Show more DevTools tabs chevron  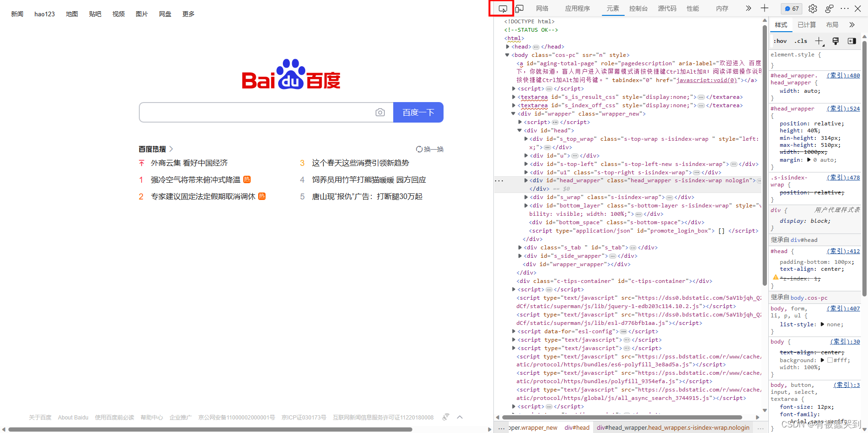click(x=748, y=8)
